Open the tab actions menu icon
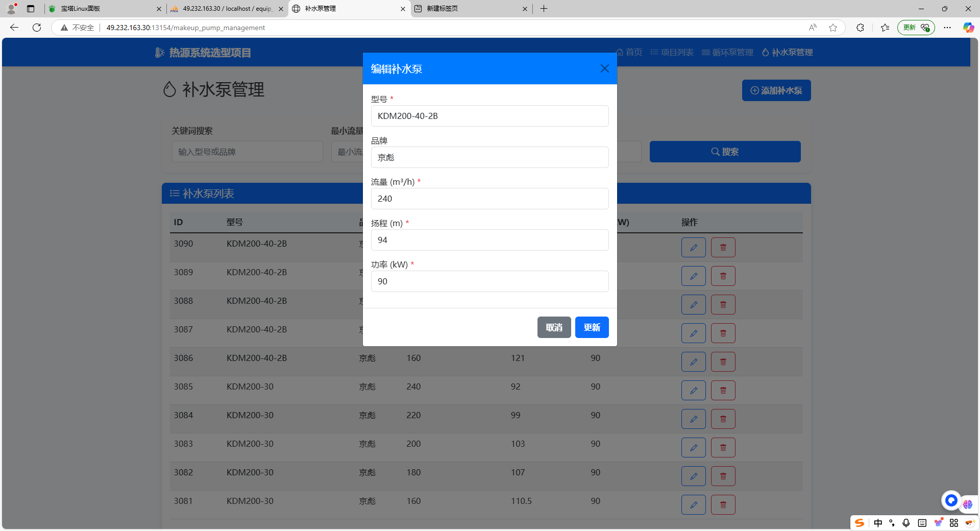This screenshot has width=980, height=531. point(31,9)
